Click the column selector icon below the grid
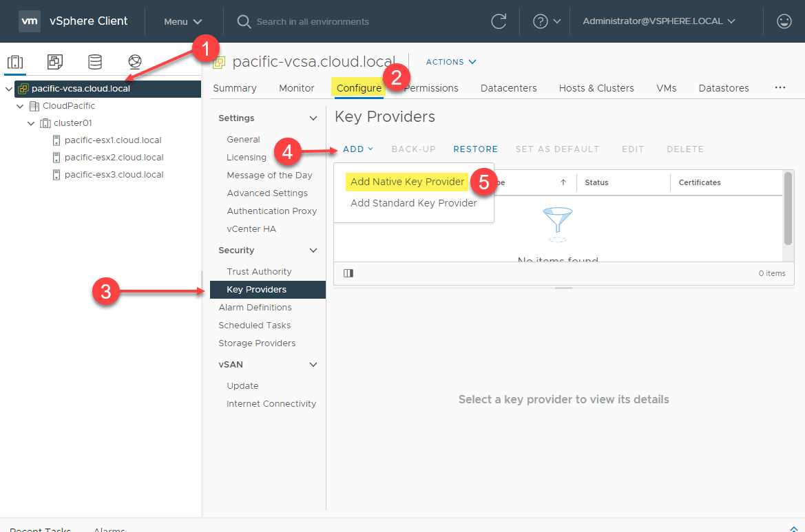This screenshot has width=805, height=532. pos(348,273)
